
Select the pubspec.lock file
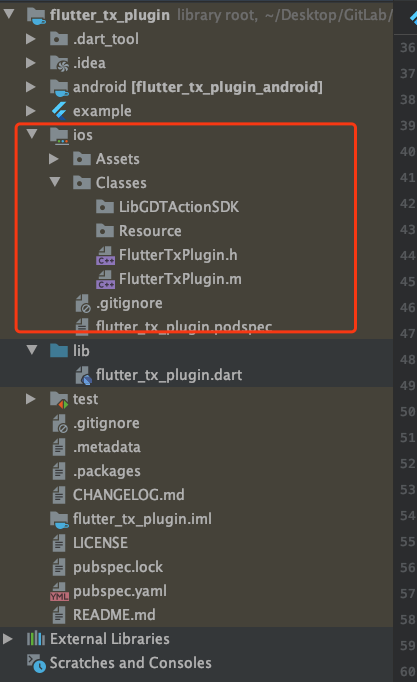click(x=118, y=567)
